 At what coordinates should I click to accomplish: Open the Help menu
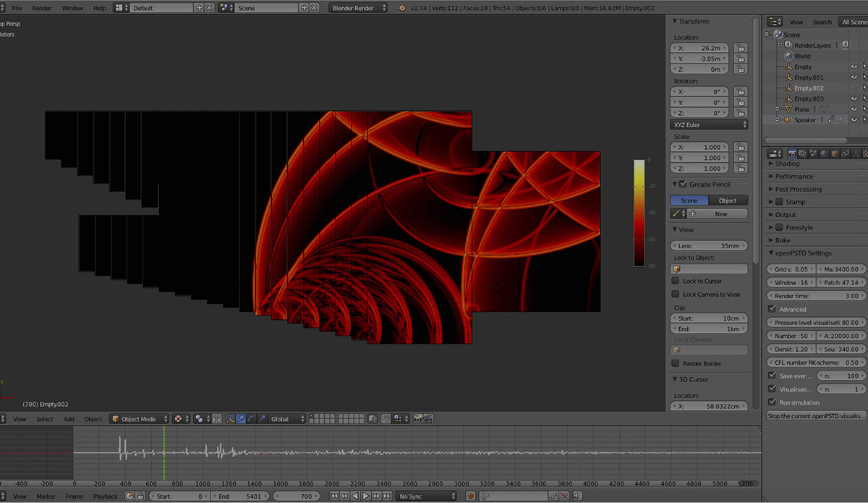[99, 8]
